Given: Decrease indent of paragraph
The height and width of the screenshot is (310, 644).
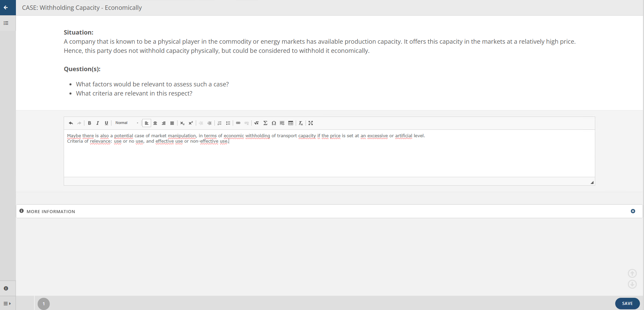Looking at the screenshot, I should (x=201, y=123).
